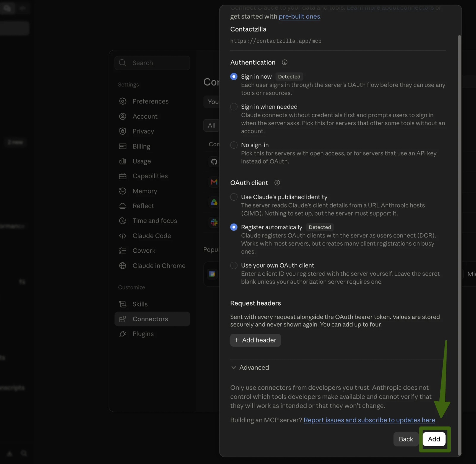Expand the Advanced section

pos(250,367)
